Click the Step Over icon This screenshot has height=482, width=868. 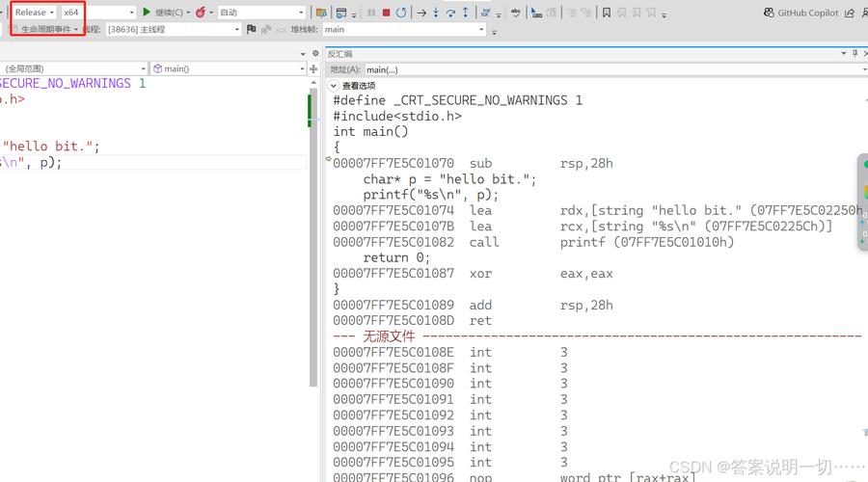(x=450, y=13)
